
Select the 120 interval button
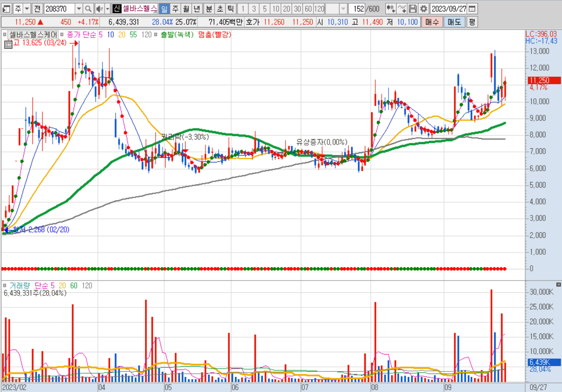(x=319, y=9)
